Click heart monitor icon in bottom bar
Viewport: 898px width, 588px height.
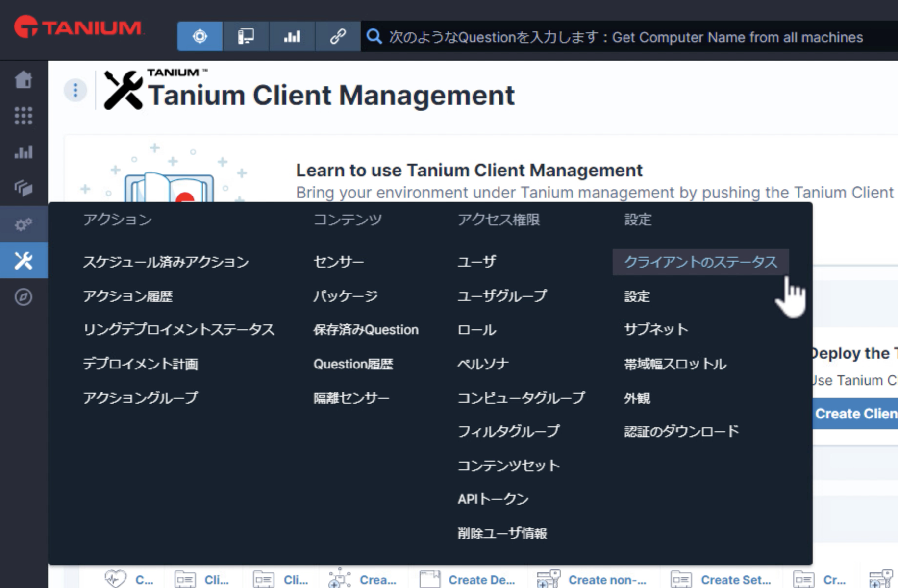(116, 579)
